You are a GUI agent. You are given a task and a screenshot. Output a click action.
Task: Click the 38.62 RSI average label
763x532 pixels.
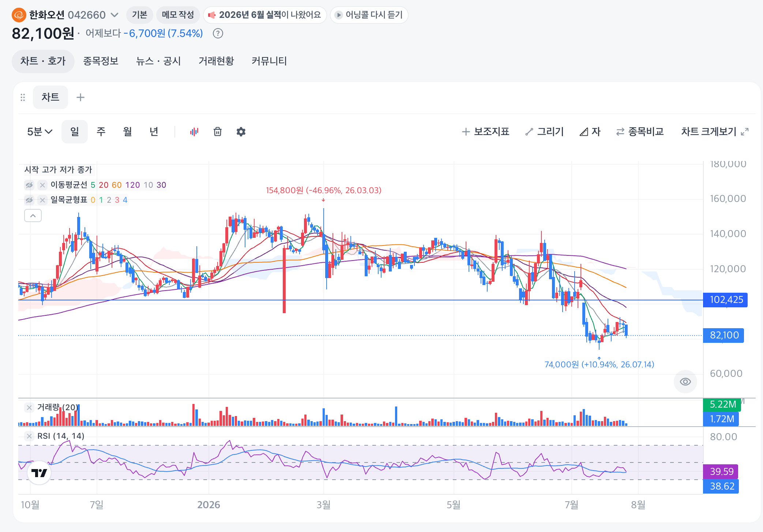click(x=721, y=487)
